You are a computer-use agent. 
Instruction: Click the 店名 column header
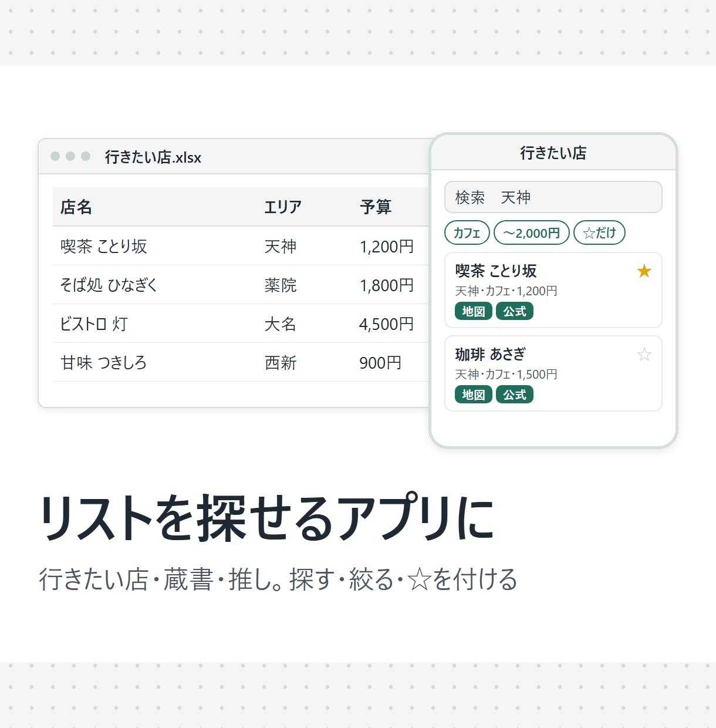76,207
